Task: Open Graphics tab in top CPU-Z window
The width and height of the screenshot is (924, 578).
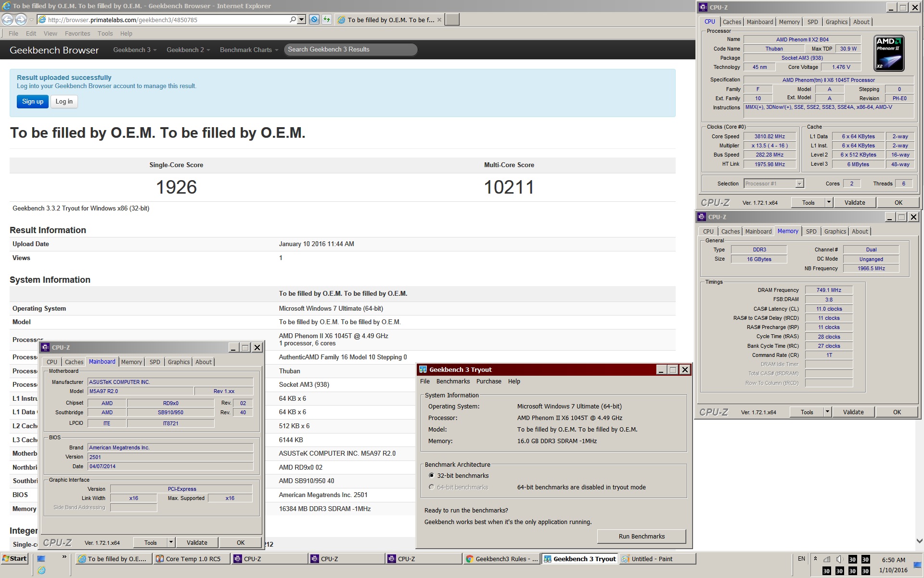Action: coord(836,22)
